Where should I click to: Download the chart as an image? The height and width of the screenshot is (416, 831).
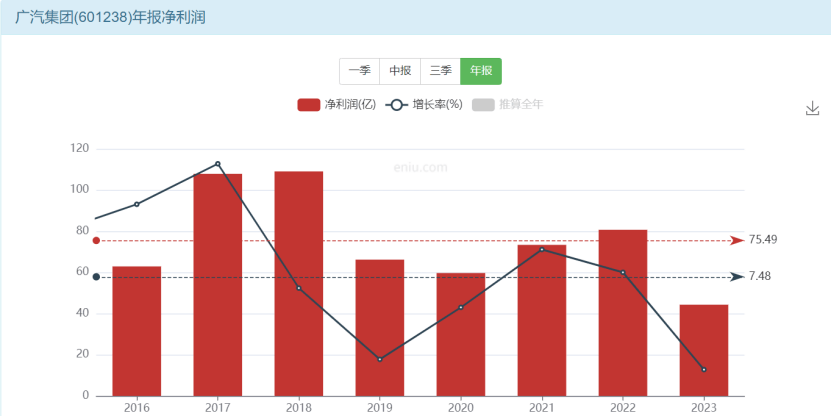coord(812,109)
